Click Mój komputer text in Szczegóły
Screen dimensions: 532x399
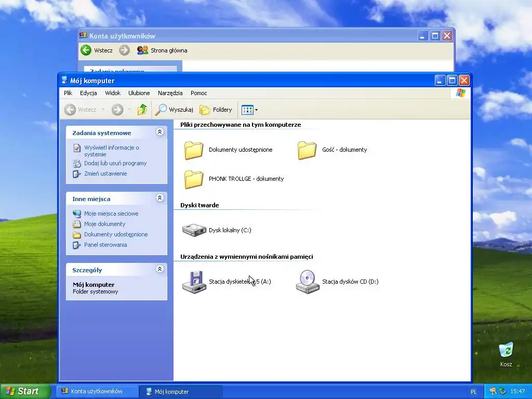coord(94,285)
